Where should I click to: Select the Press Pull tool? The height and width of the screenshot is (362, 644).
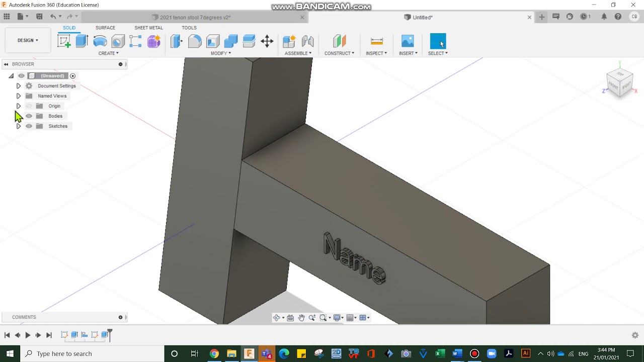[x=177, y=41]
